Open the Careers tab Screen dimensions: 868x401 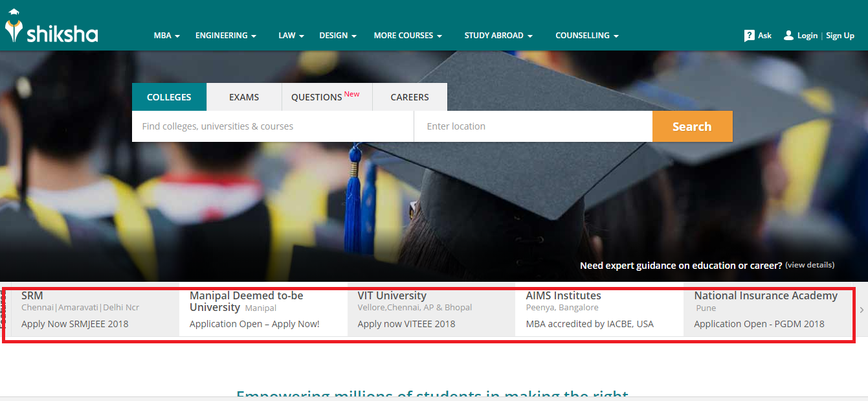(410, 97)
